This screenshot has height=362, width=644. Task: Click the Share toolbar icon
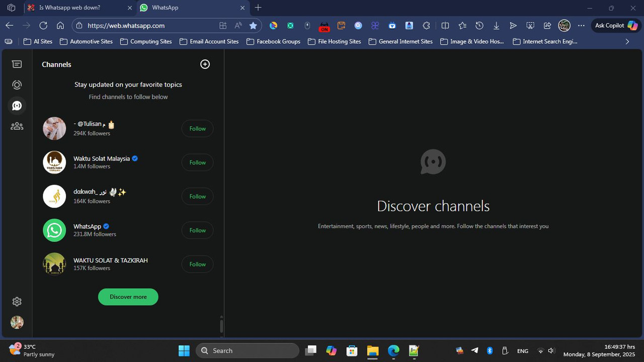547,25
